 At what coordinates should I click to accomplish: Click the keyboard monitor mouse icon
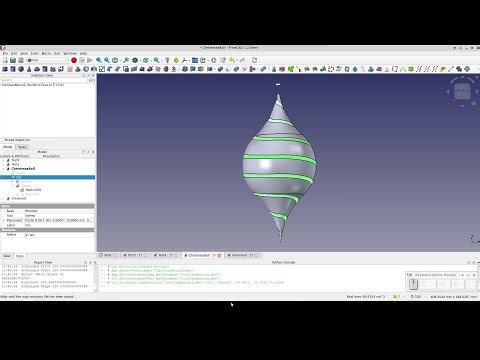[413, 284]
